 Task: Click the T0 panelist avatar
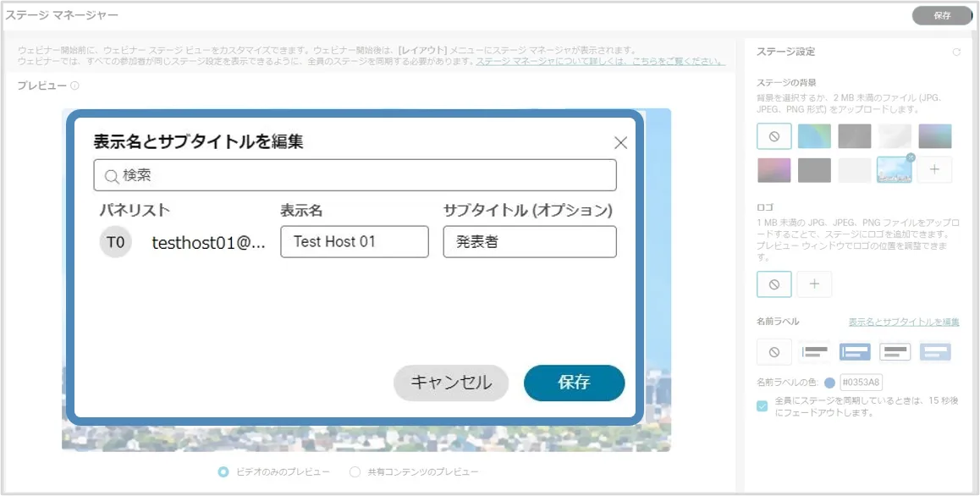tap(115, 242)
